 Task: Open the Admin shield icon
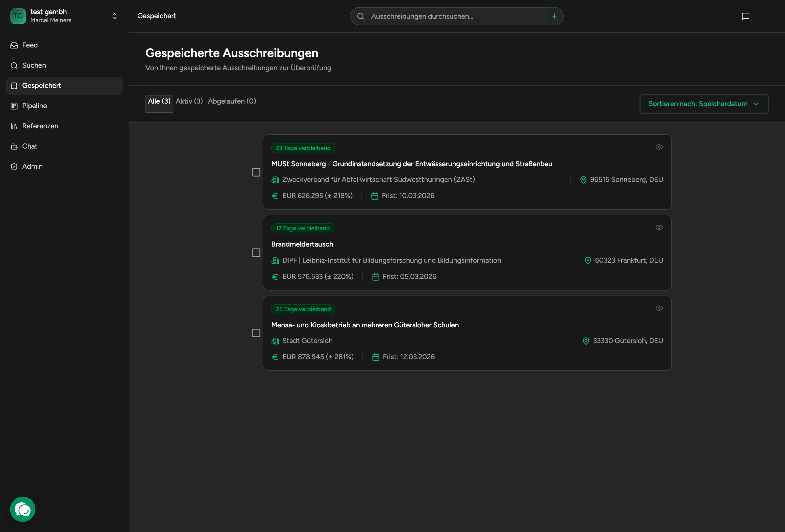pos(14,166)
